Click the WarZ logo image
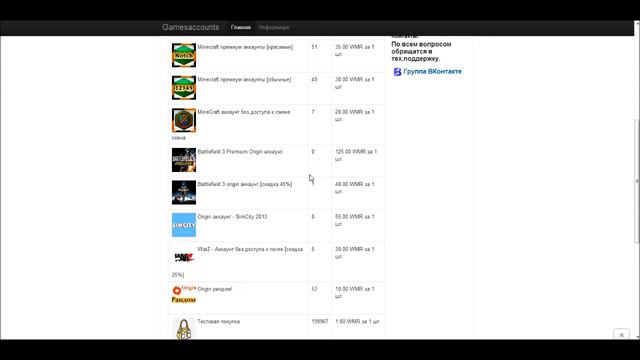 pos(184,257)
